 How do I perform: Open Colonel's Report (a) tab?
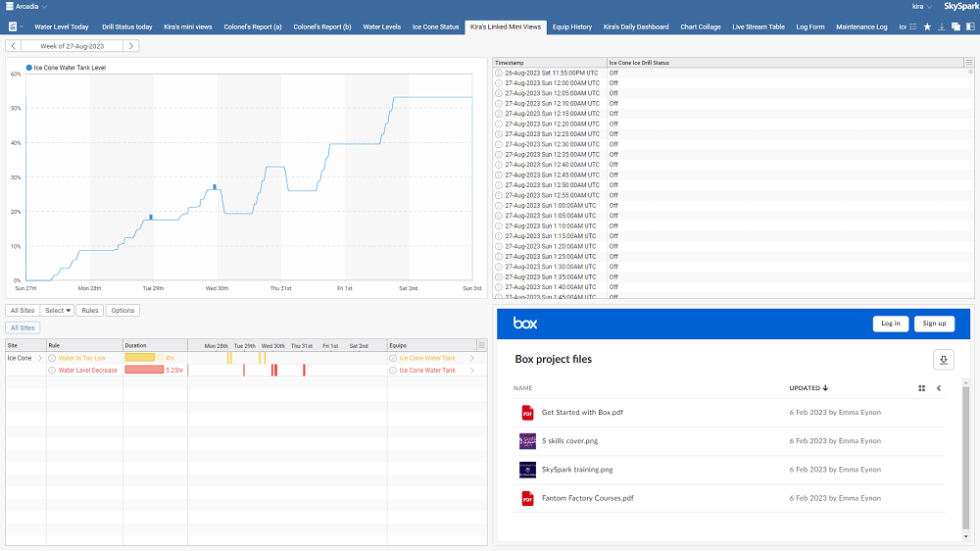tap(253, 26)
